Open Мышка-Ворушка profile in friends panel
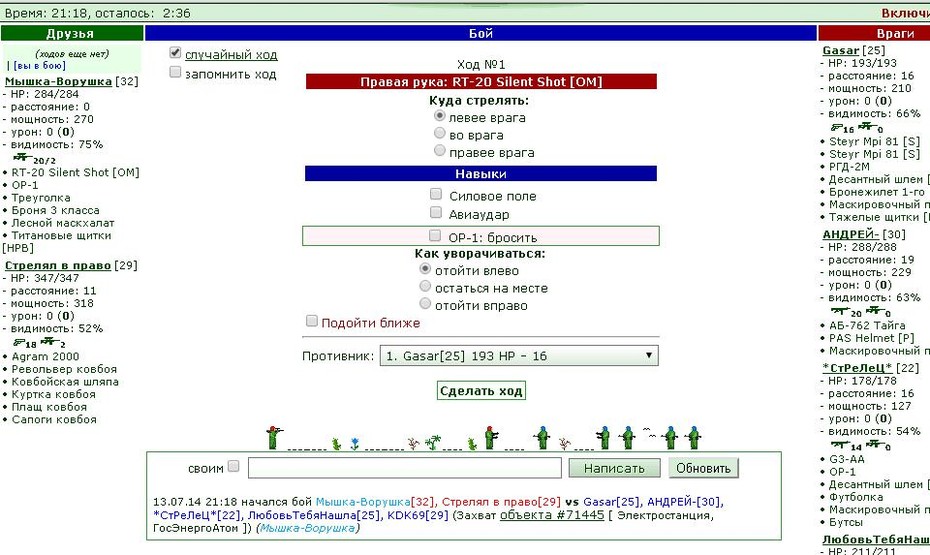Screen dimensions: 930x555 (x=58, y=81)
